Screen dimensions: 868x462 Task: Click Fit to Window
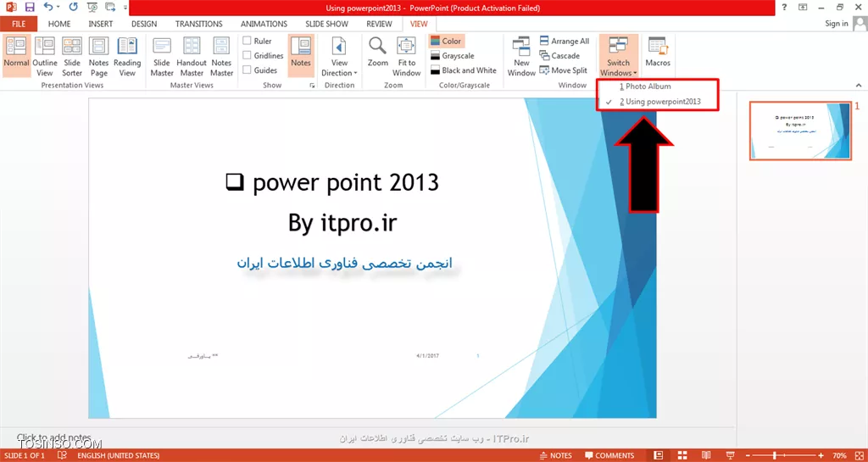(406, 56)
